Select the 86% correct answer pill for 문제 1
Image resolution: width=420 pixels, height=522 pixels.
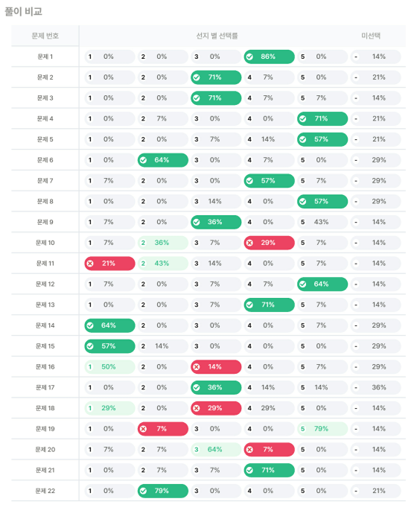270,57
